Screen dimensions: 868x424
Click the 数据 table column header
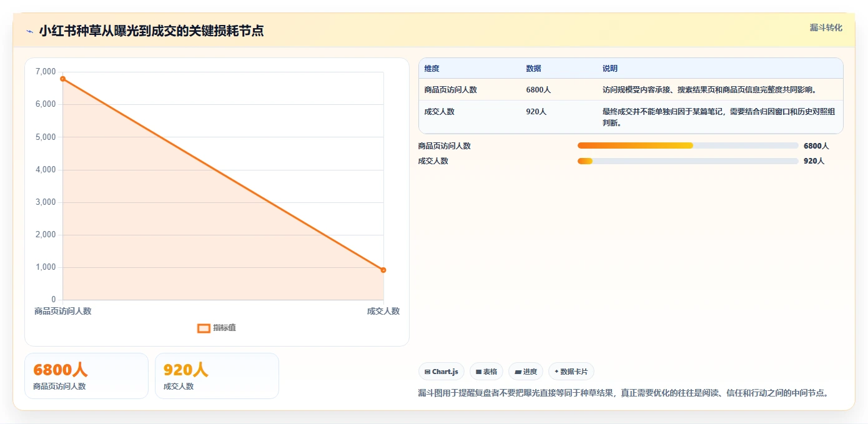pos(534,69)
